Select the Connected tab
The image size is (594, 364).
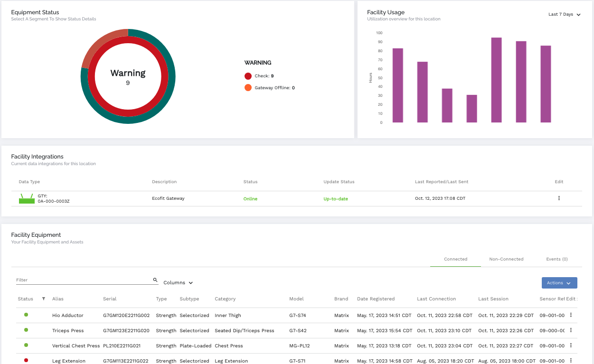pos(455,259)
